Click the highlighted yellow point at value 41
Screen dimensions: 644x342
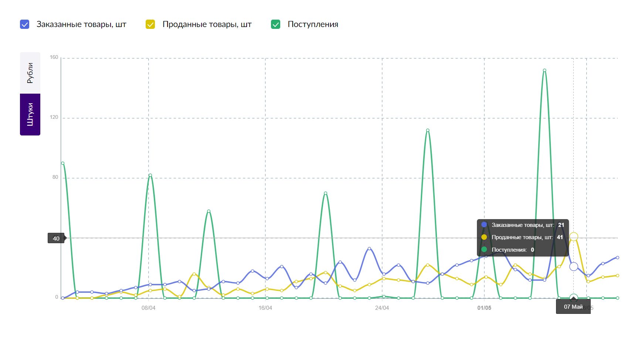[x=573, y=237]
